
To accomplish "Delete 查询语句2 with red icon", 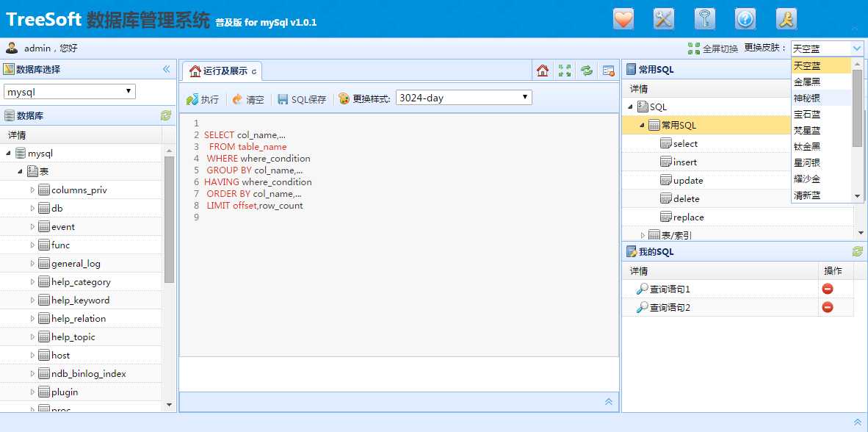I will pyautogui.click(x=828, y=307).
